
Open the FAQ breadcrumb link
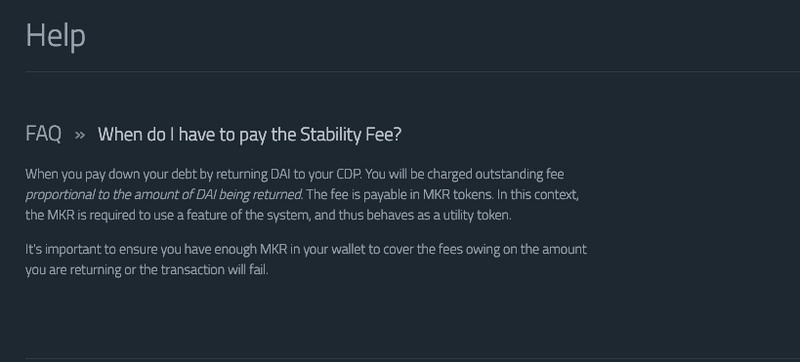point(43,134)
